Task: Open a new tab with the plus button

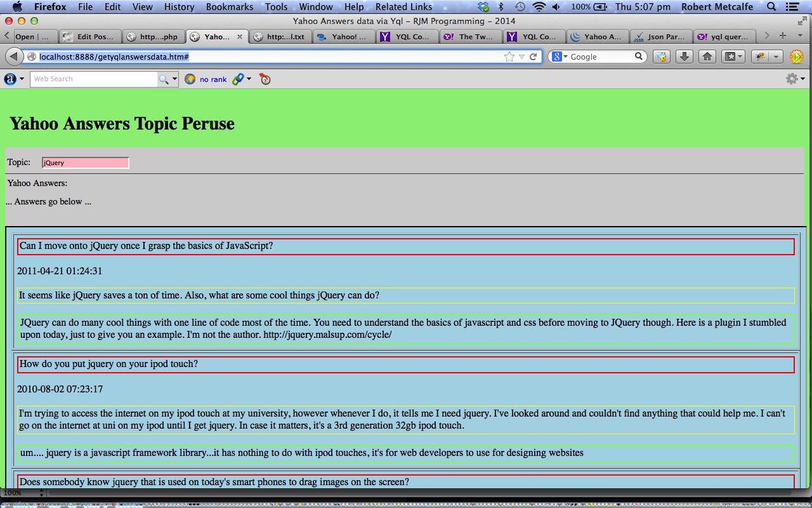Action: (782, 36)
